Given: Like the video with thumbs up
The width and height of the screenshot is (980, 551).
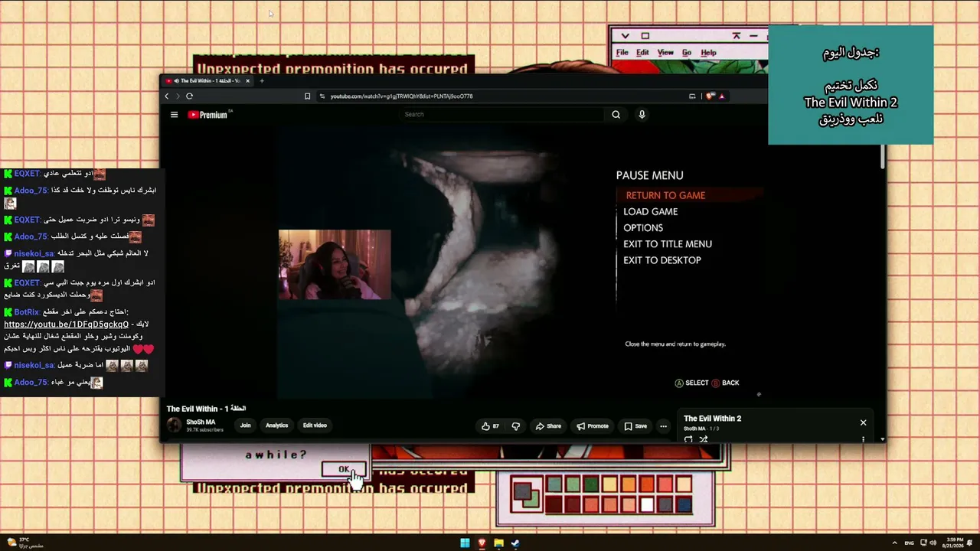Looking at the screenshot, I should (x=490, y=426).
